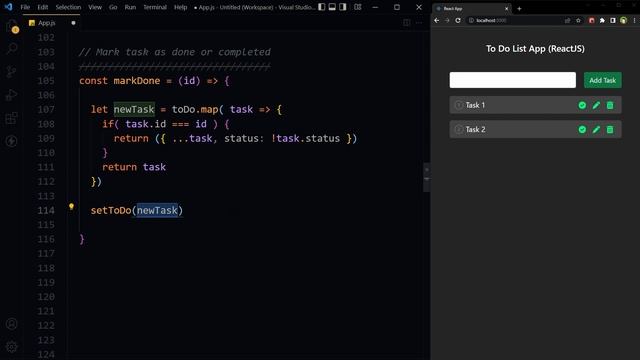The width and height of the screenshot is (640, 360).
Task: Click setToDo on line 114
Action: pos(111,210)
